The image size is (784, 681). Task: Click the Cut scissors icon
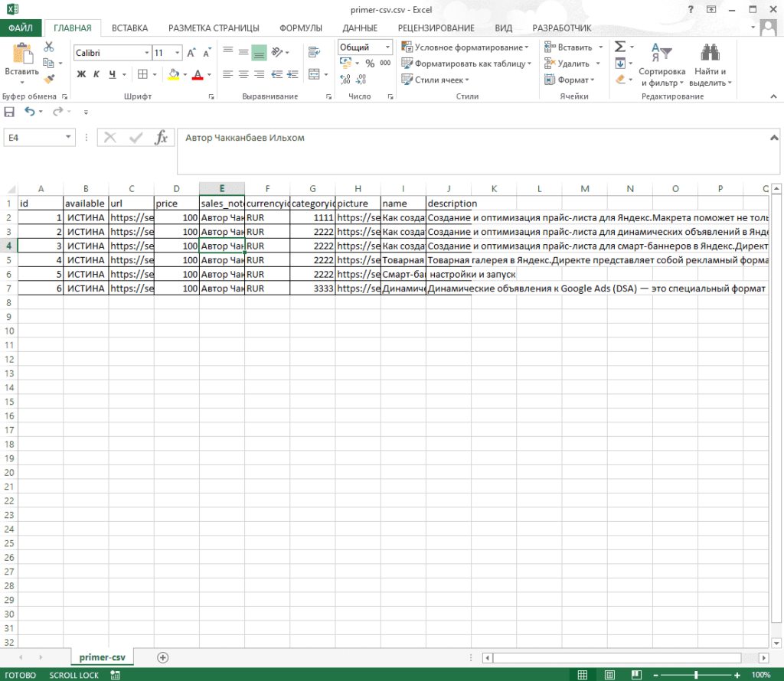click(x=49, y=47)
